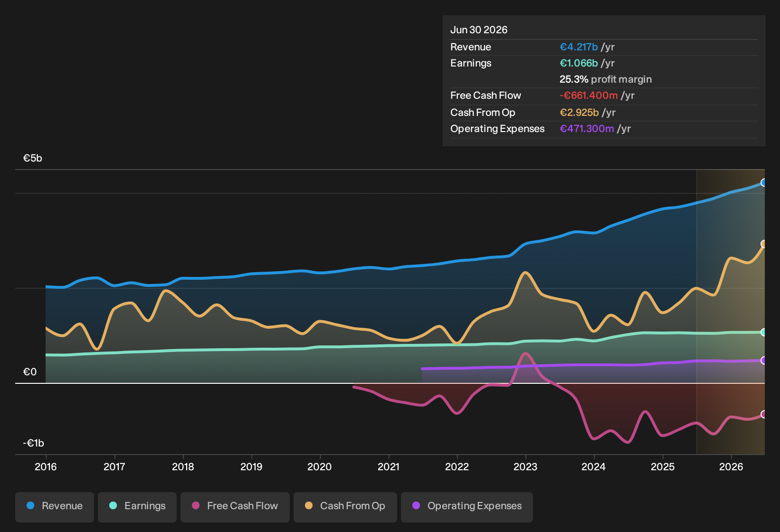Click the Jun 30 2026 tooltip date

(479, 30)
